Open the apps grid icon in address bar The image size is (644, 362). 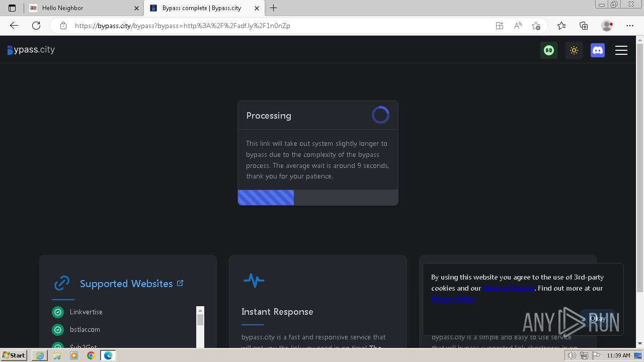499,26
